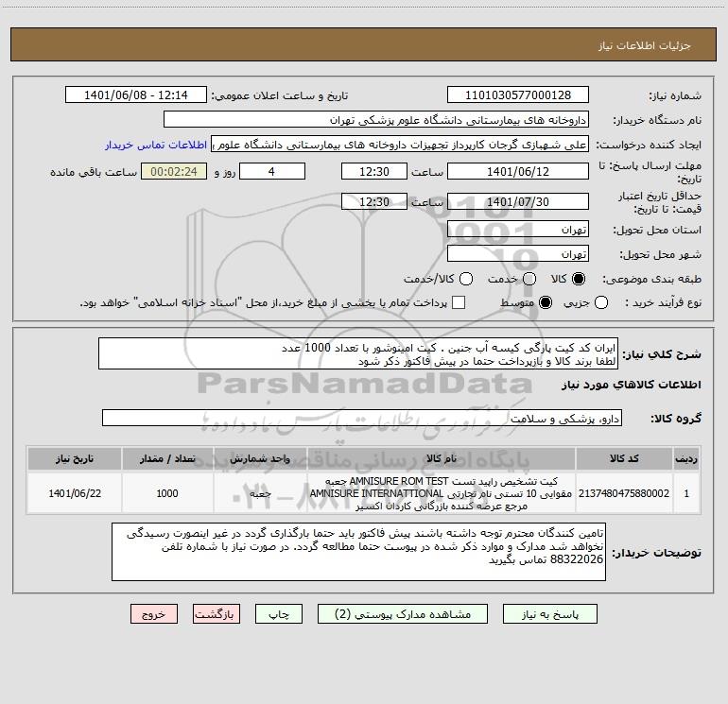Click the نام کالا column header

click(x=442, y=459)
